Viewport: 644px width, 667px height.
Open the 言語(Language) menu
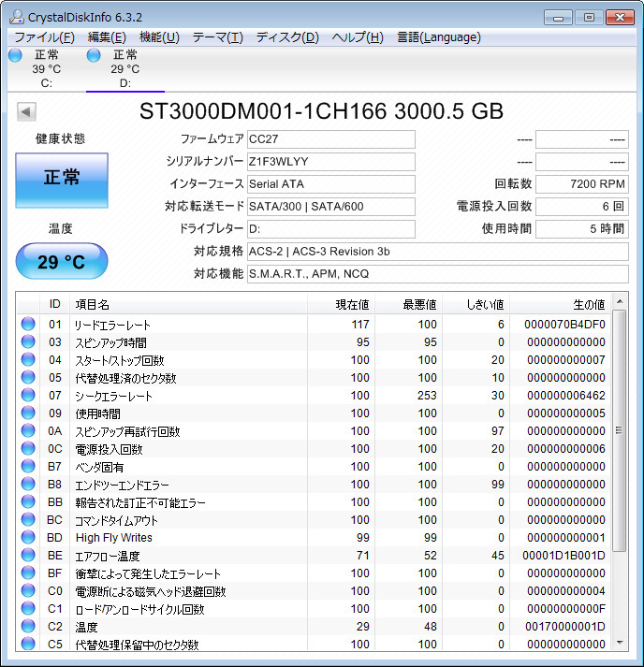tap(438, 37)
